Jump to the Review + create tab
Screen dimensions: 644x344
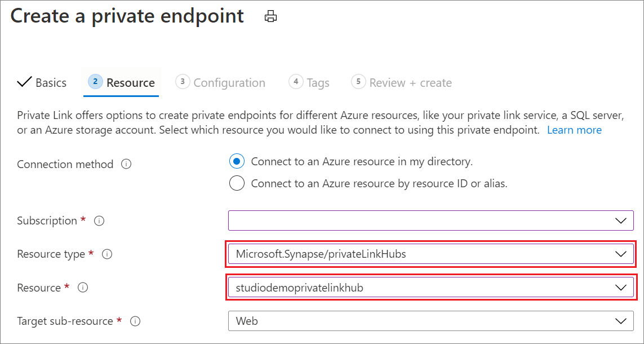[410, 83]
